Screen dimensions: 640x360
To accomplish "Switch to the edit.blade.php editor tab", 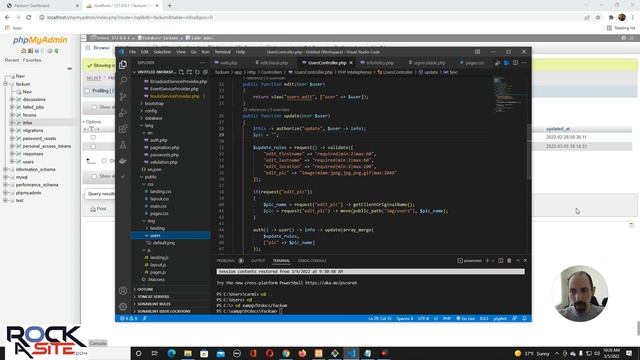I will 273,63.
